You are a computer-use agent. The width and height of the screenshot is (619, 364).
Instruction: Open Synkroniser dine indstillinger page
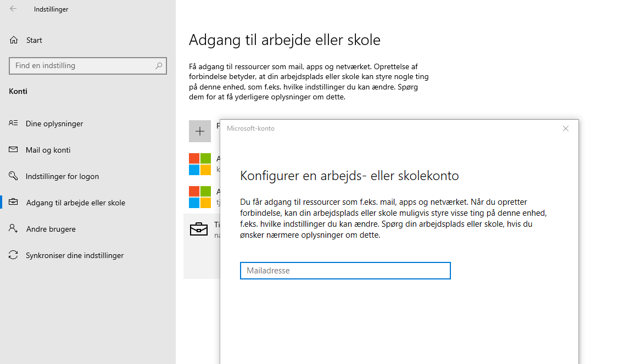tap(75, 255)
